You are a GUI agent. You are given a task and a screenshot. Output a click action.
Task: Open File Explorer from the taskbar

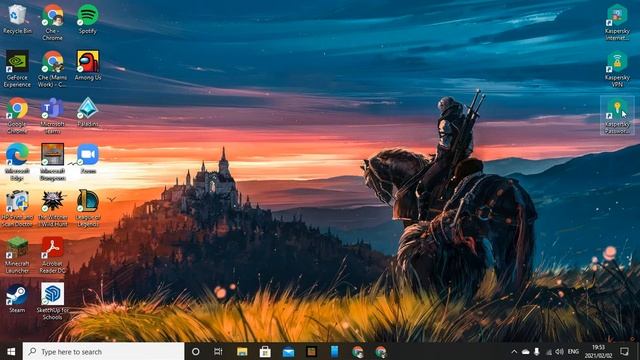click(242, 351)
